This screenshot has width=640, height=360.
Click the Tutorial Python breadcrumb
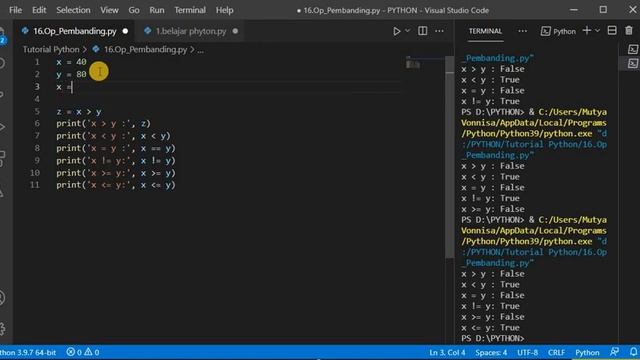click(x=51, y=50)
